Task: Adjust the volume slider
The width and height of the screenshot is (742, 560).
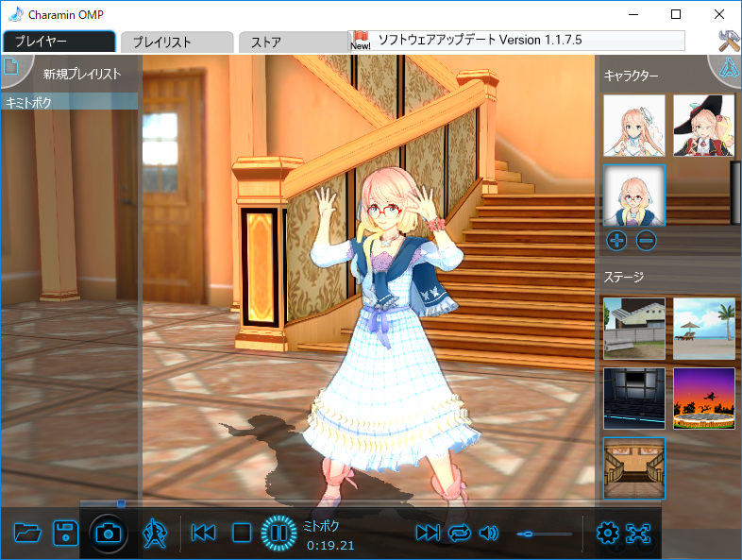Action: [x=544, y=534]
